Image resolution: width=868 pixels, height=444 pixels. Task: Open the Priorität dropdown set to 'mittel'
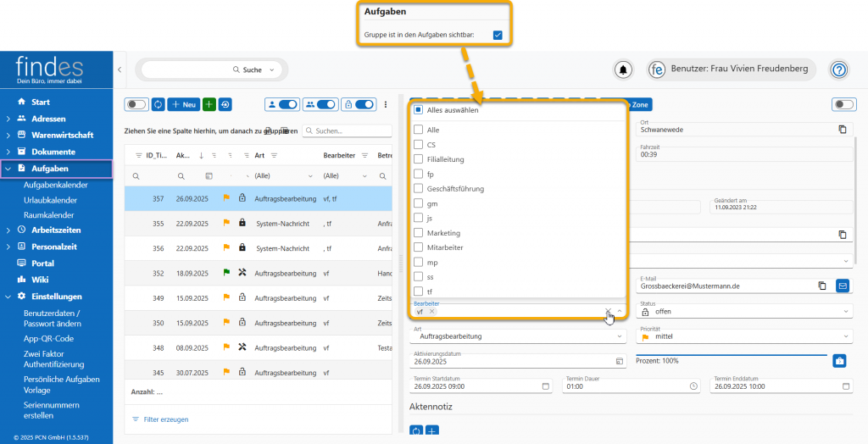point(744,336)
